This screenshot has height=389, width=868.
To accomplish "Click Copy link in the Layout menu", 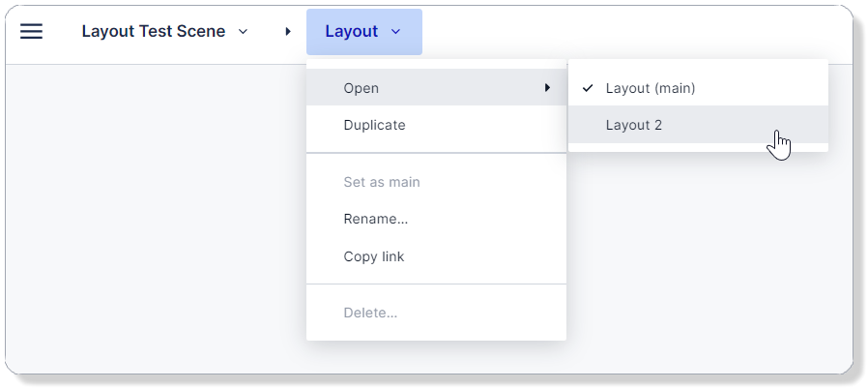I will pyautogui.click(x=373, y=256).
